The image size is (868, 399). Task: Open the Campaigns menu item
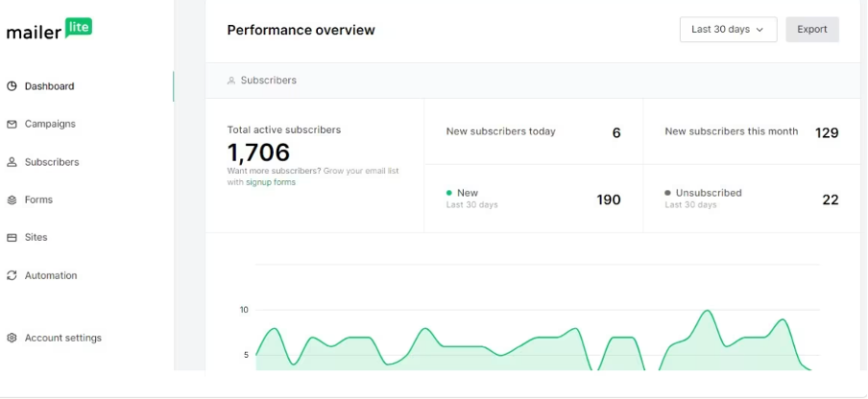50,124
